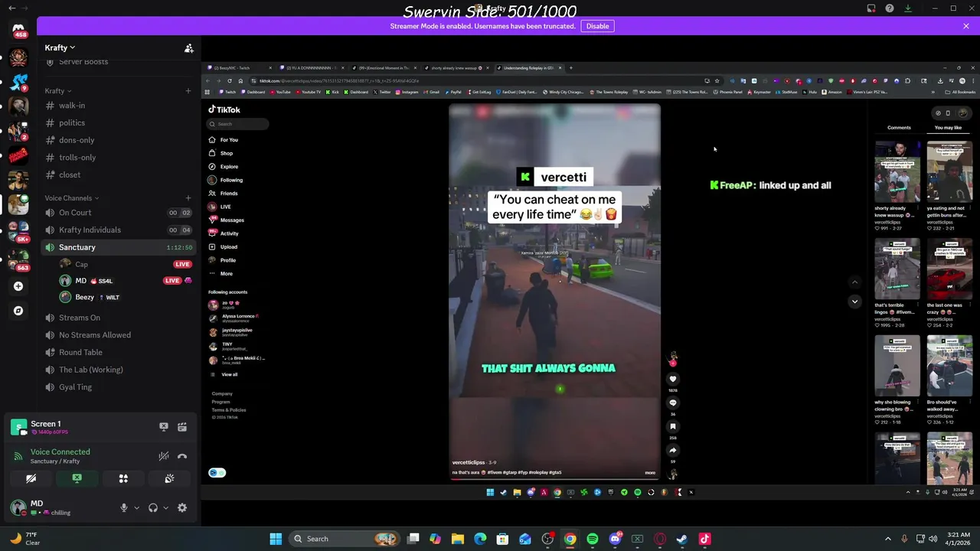Open the dons-only text channel

coord(119,140)
